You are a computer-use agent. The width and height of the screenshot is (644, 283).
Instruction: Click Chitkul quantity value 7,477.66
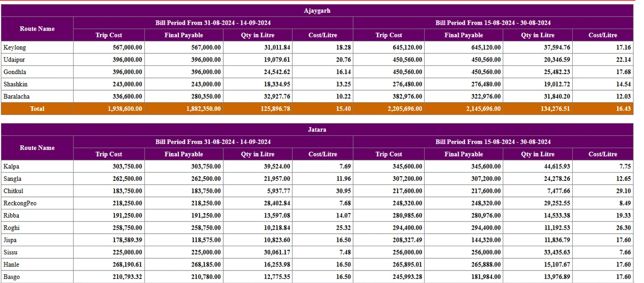(558, 191)
